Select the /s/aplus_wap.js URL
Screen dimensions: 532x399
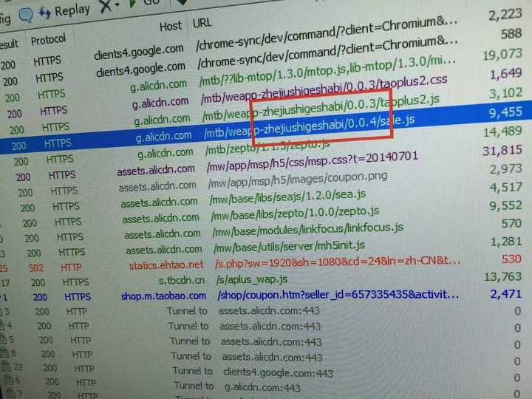(252, 279)
